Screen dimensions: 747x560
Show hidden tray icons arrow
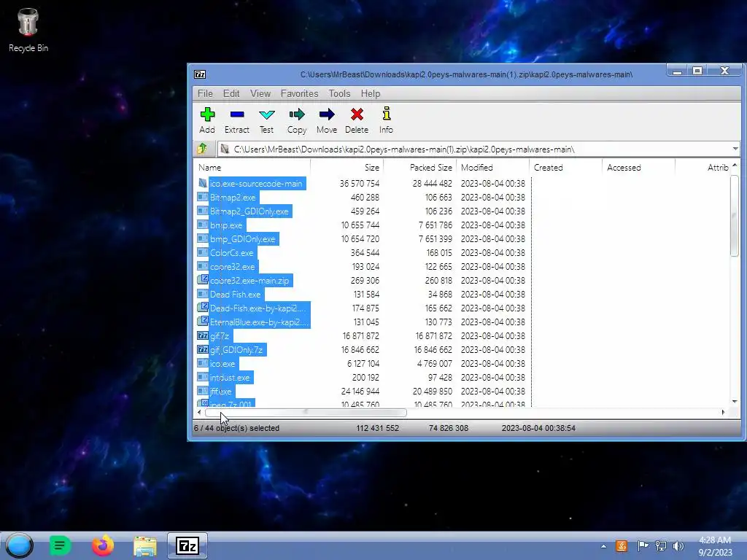point(603,546)
